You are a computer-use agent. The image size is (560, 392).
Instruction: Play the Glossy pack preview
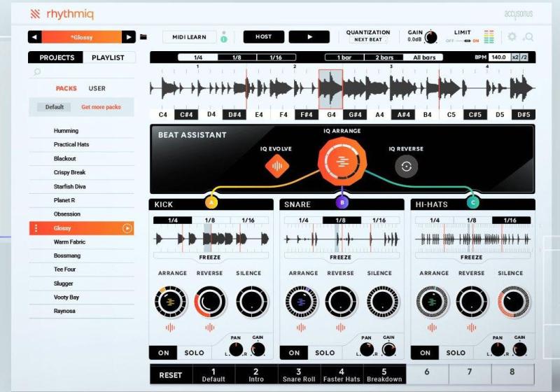click(x=127, y=228)
